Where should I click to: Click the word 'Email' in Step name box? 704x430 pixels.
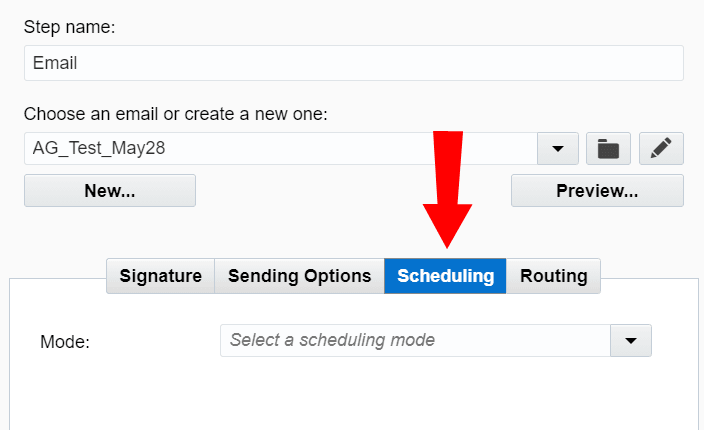[55, 63]
